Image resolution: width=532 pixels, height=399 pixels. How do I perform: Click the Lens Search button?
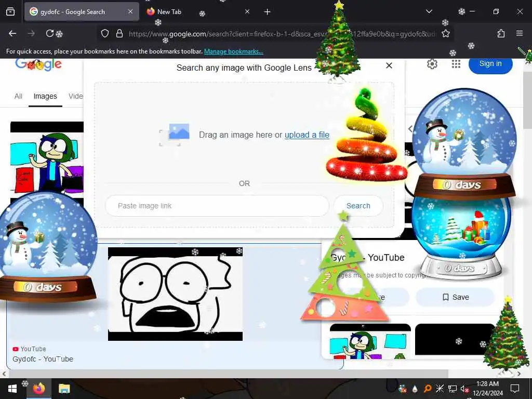pos(358,206)
